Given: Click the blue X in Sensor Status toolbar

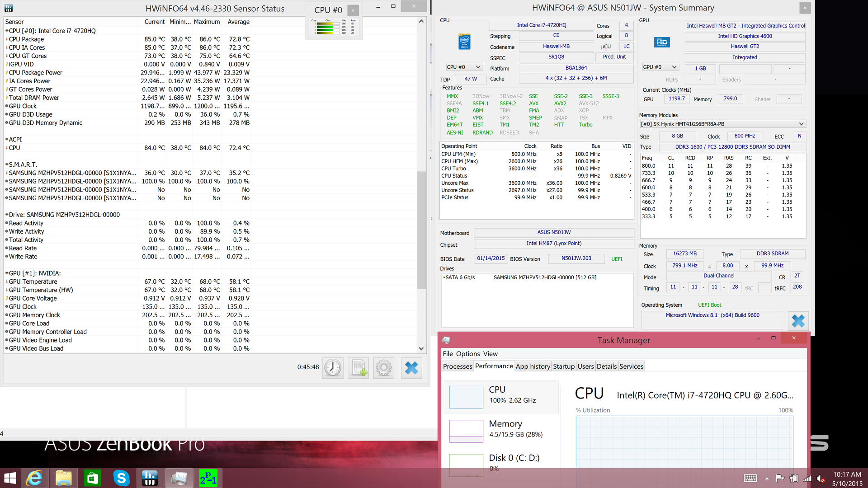Looking at the screenshot, I should [x=411, y=368].
